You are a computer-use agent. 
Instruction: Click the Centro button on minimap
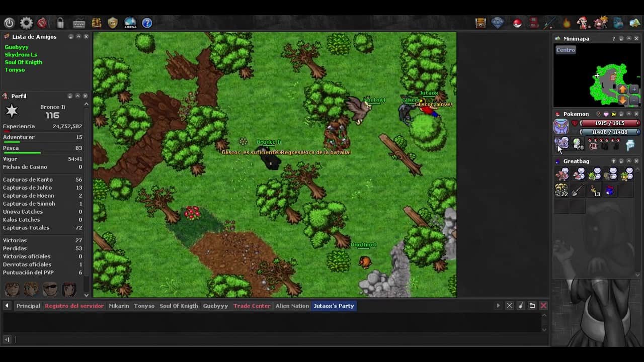[x=566, y=50]
